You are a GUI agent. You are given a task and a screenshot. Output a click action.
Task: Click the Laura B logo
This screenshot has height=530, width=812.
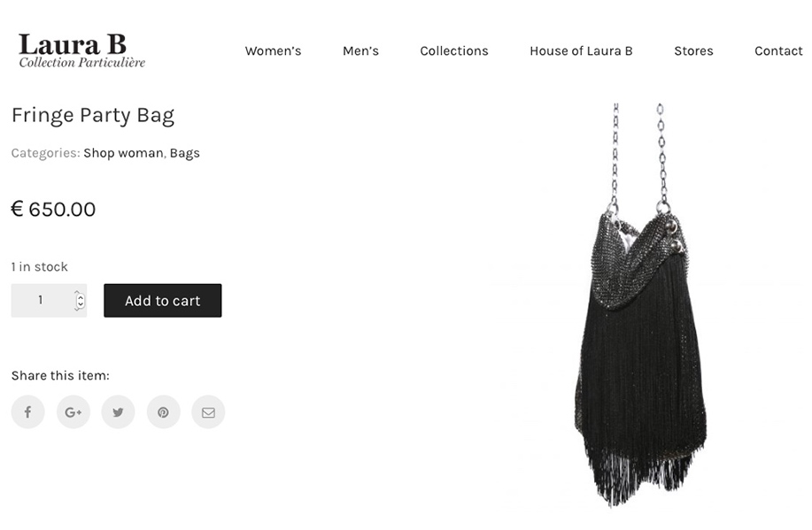pos(81,50)
